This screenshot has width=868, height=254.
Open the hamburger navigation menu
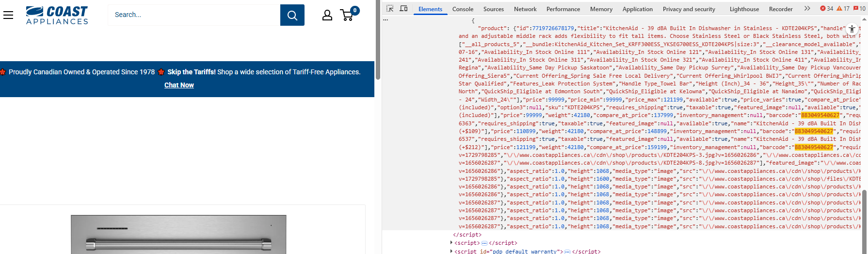pos(8,15)
